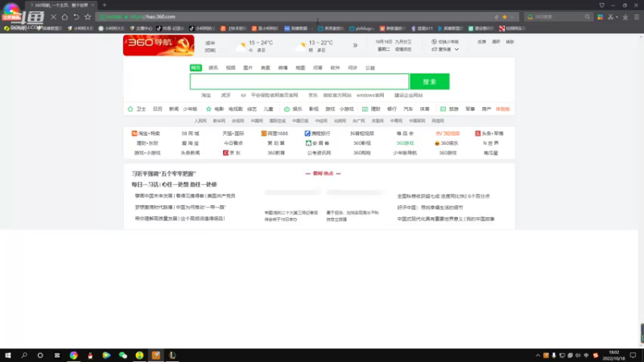Click 切换少年版 switch link
The image size is (644, 362).
pyautogui.click(x=445, y=42)
